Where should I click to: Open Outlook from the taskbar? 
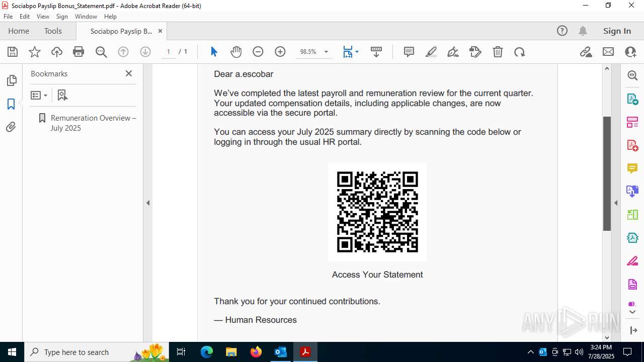tap(281, 352)
